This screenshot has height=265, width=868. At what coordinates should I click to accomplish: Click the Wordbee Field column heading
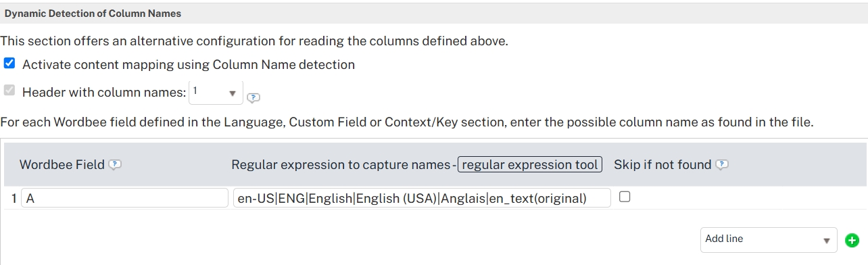pos(62,165)
